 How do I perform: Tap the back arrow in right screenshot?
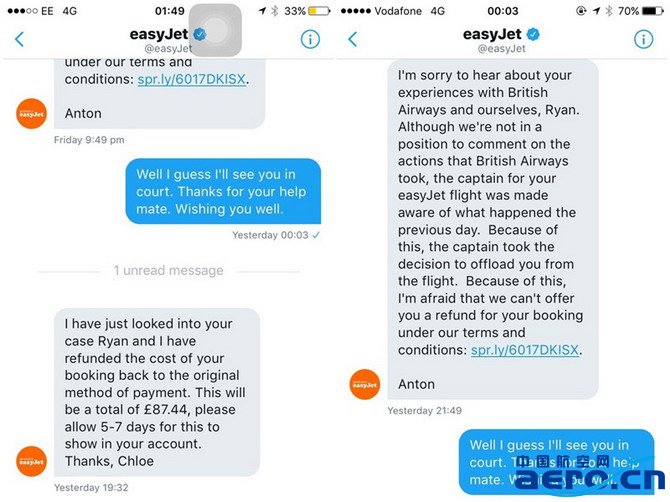tap(353, 39)
